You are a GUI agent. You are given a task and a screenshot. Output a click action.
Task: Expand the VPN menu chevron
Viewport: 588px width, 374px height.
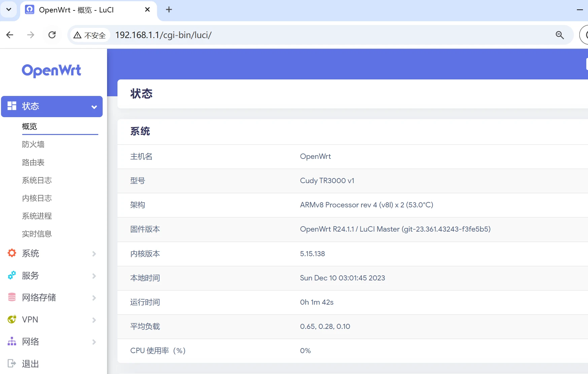click(94, 320)
